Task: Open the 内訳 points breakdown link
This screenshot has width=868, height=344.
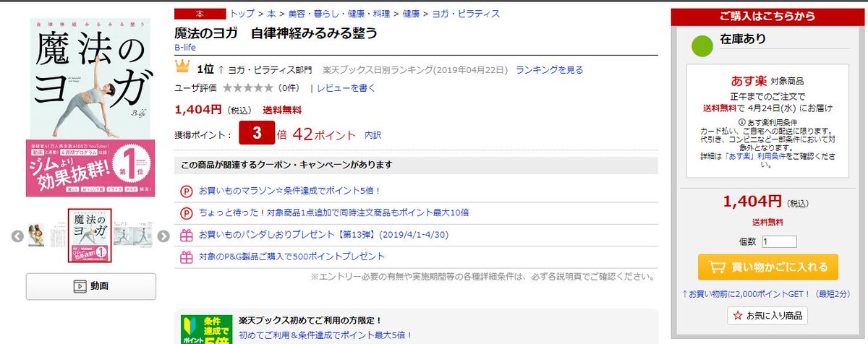Action: (x=373, y=135)
